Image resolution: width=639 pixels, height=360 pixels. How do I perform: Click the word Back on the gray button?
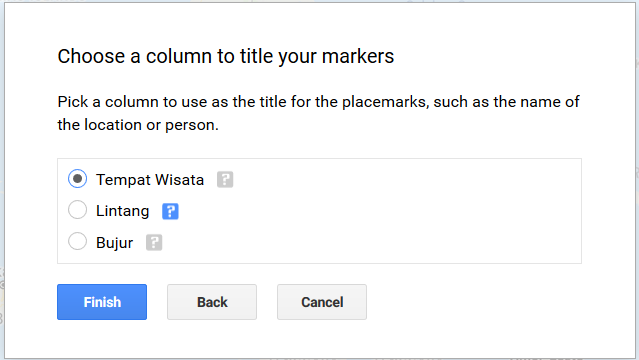pos(212,302)
